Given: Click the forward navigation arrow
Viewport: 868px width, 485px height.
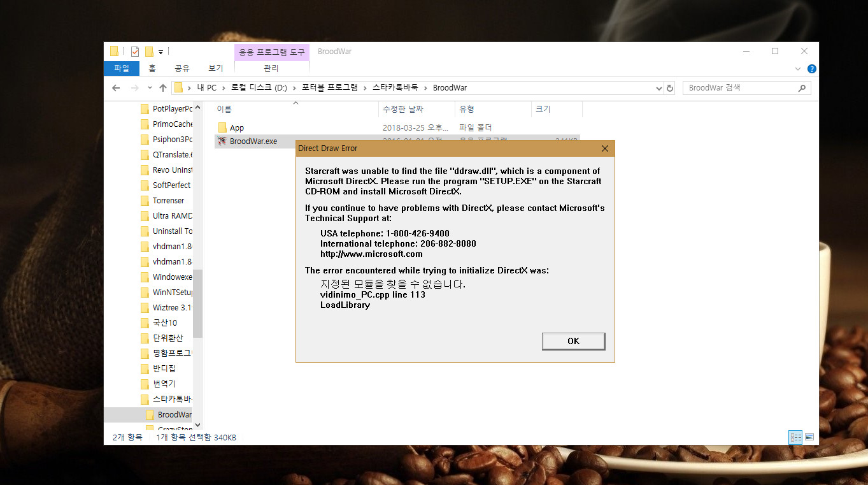Looking at the screenshot, I should pyautogui.click(x=134, y=88).
